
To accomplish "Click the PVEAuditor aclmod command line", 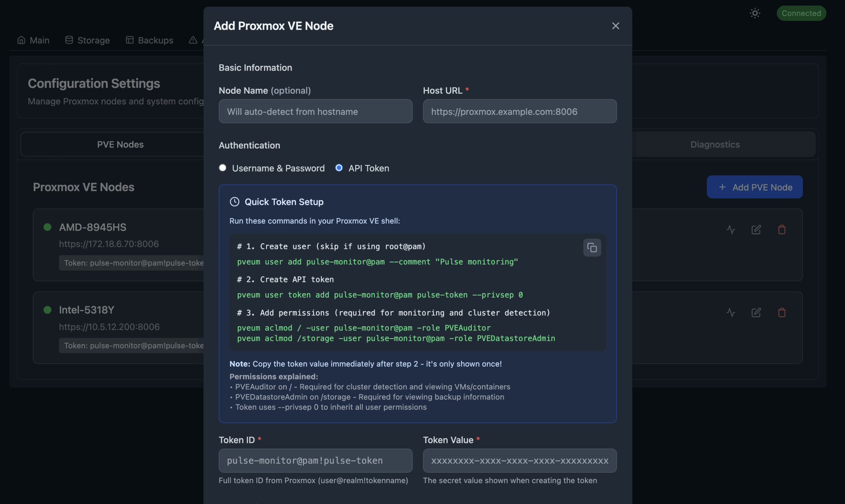I will click(364, 328).
